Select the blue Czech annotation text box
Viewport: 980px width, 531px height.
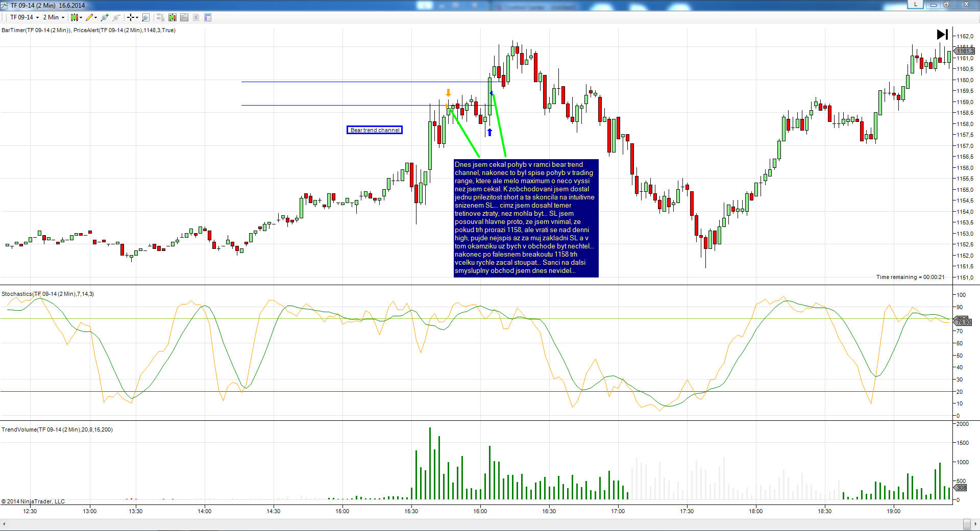pos(526,218)
